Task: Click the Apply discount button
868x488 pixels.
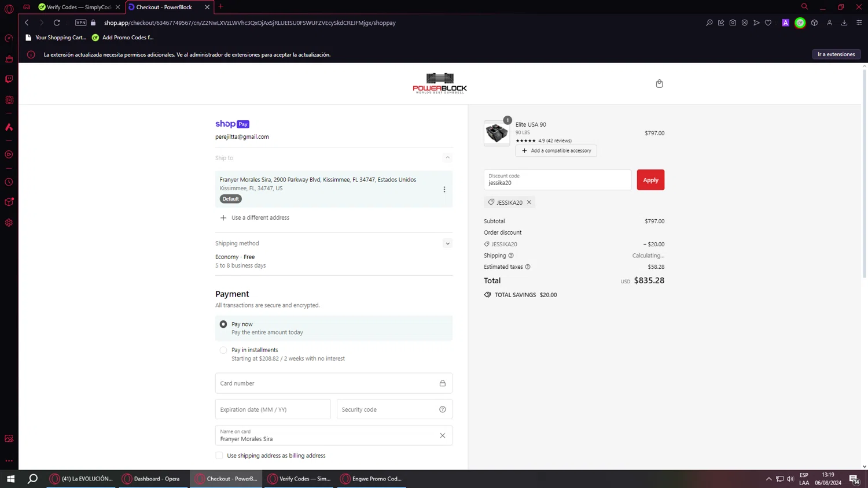Action: (650, 180)
